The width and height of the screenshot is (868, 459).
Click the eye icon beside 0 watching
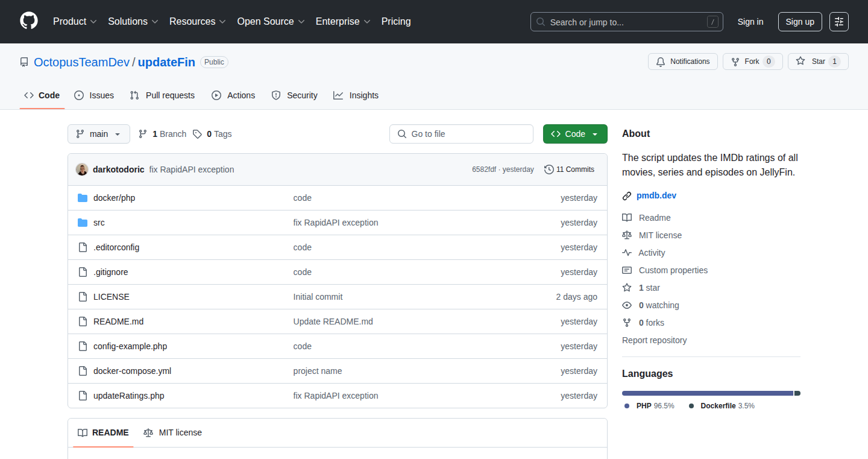[x=627, y=305]
